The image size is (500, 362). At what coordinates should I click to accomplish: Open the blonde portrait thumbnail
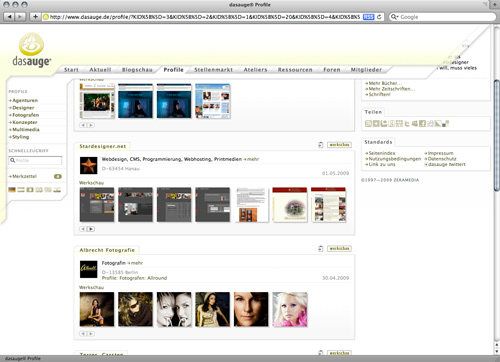click(290, 309)
